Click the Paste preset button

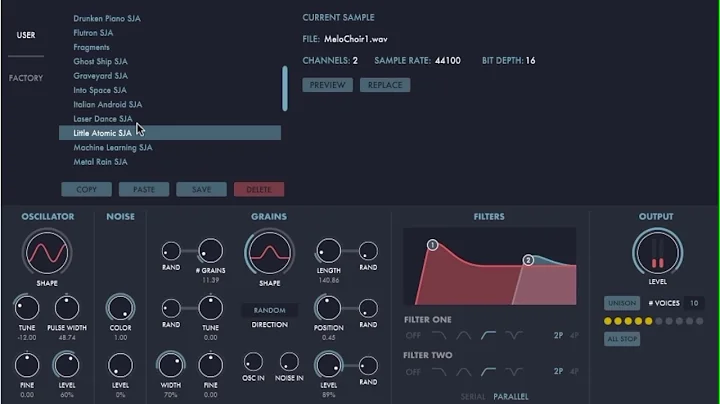pos(144,189)
